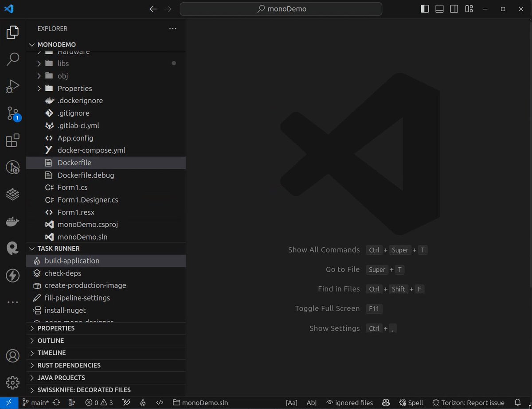
Task: Open App.config file
Action: coord(106,138)
